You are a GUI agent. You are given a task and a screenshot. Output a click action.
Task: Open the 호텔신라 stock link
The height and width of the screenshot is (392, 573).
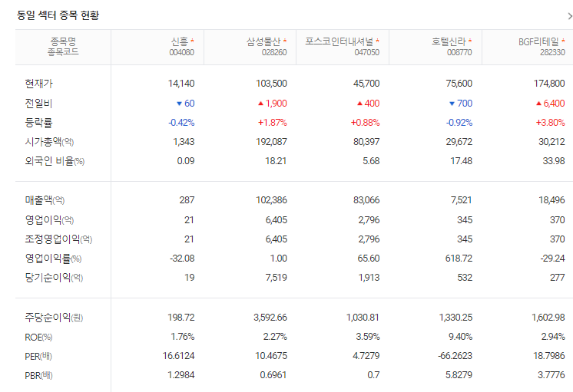point(449,41)
